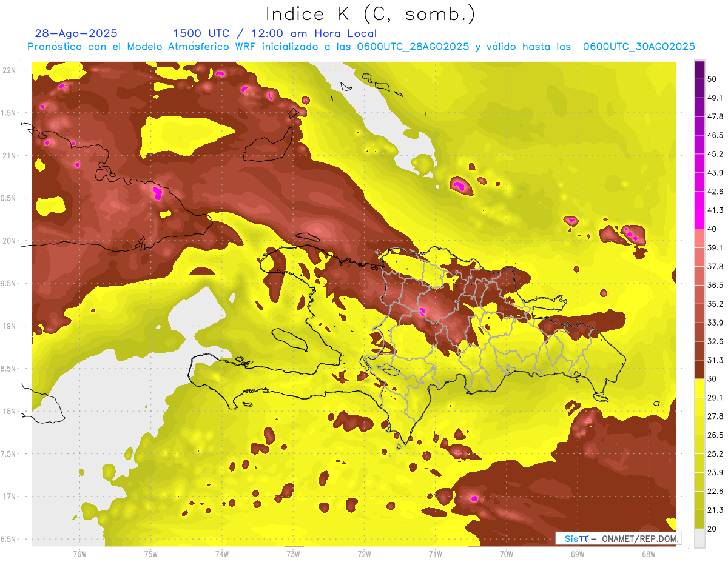This screenshot has width=728, height=562.
Task: Click the color scale value "26.5"
Action: coord(715,435)
